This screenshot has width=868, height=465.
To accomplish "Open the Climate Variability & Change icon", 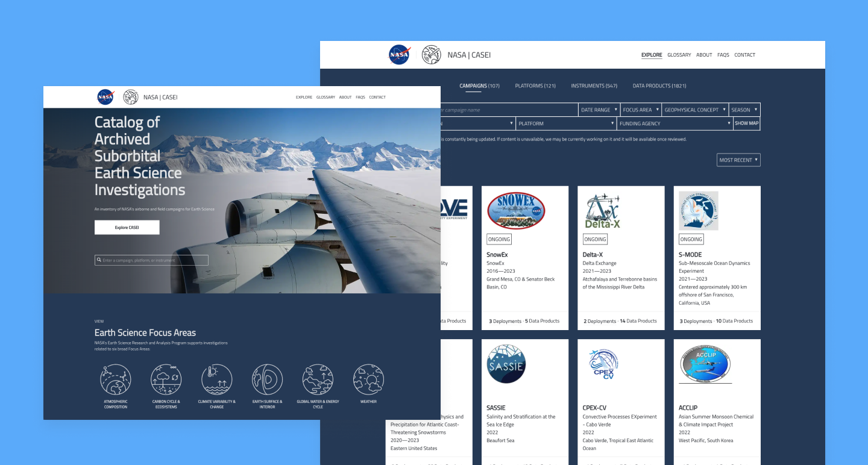I will click(216, 379).
